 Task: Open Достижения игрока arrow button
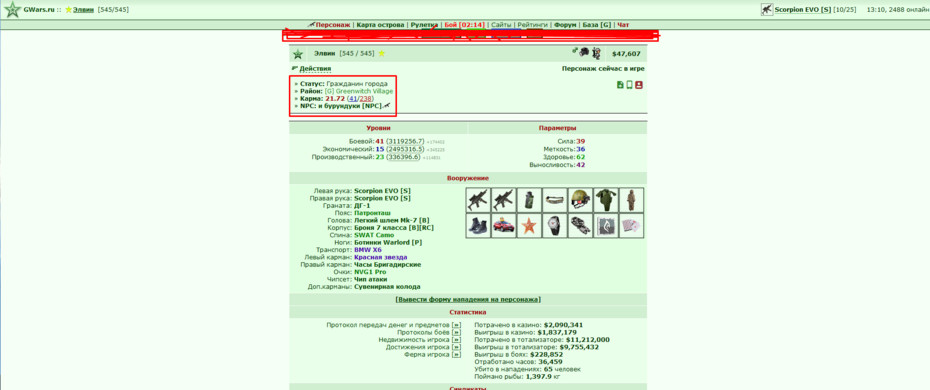456,347
